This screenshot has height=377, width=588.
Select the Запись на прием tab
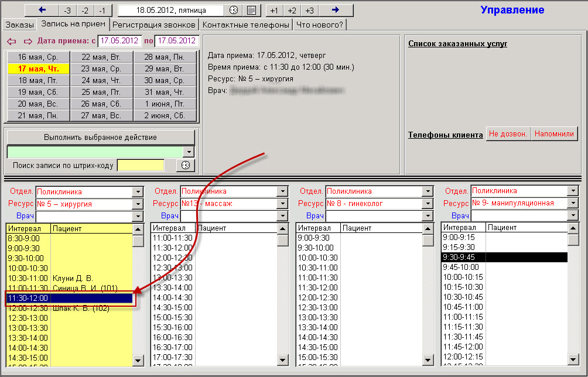click(x=73, y=24)
